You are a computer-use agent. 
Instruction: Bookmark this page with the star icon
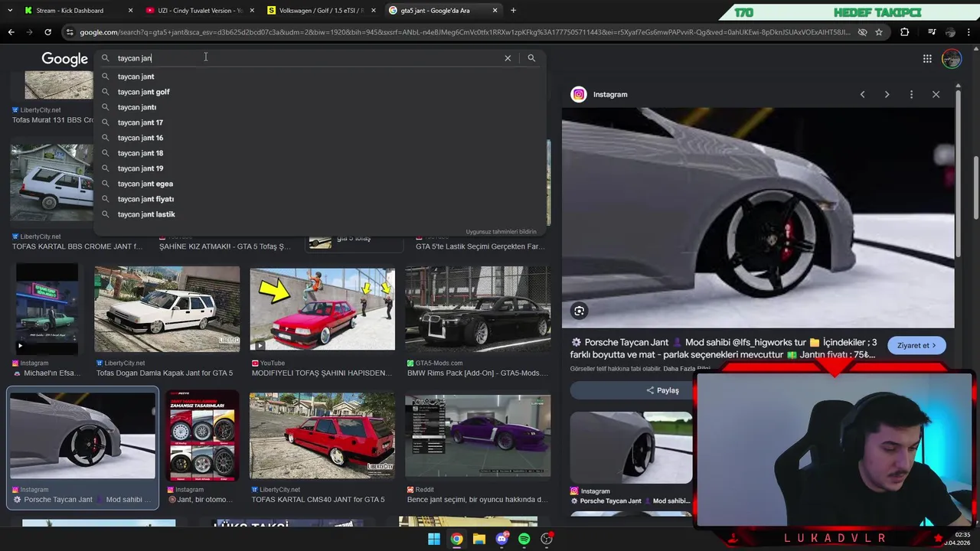879,32
